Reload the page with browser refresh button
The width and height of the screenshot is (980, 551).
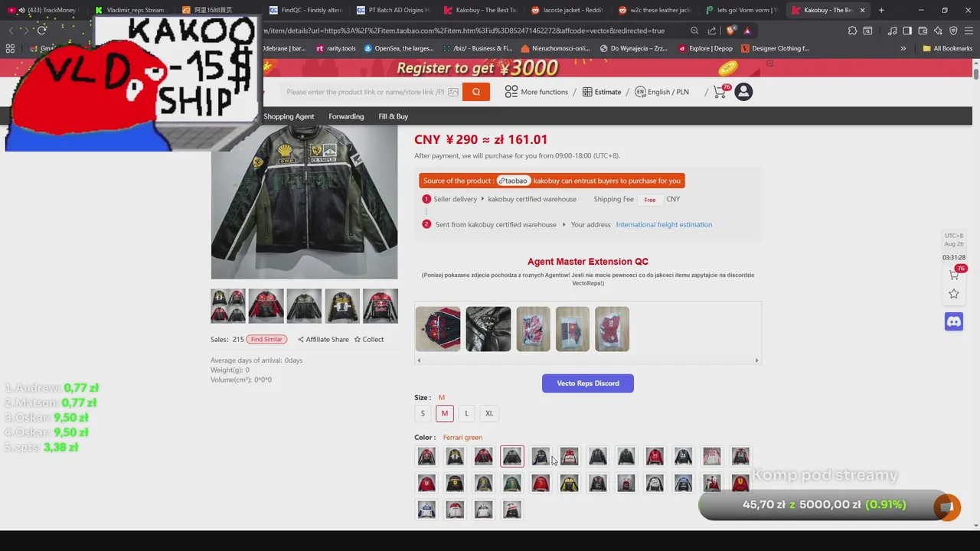(x=41, y=31)
